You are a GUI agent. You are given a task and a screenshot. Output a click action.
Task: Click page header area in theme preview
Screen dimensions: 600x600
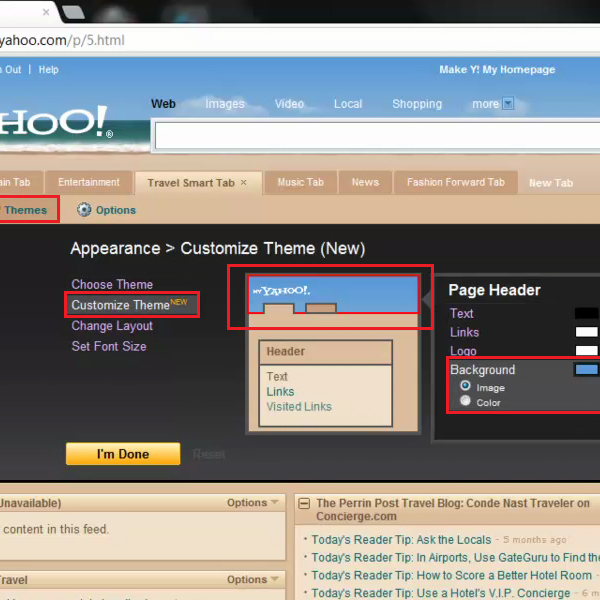click(333, 295)
